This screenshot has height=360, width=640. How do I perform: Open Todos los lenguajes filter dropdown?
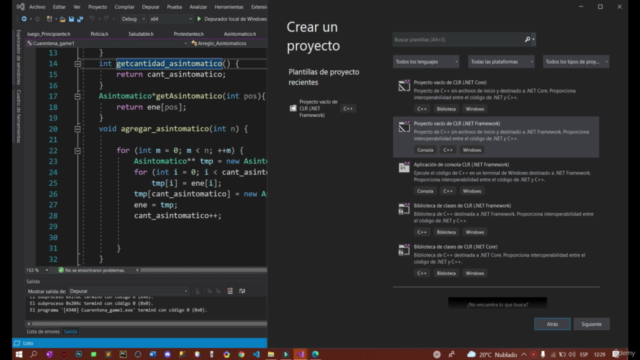[426, 62]
